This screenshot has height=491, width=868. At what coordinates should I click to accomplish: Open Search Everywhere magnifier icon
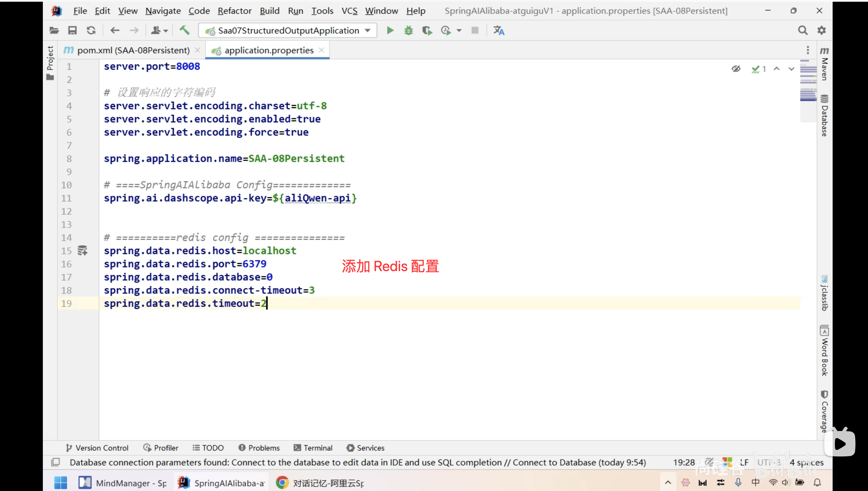click(x=803, y=30)
